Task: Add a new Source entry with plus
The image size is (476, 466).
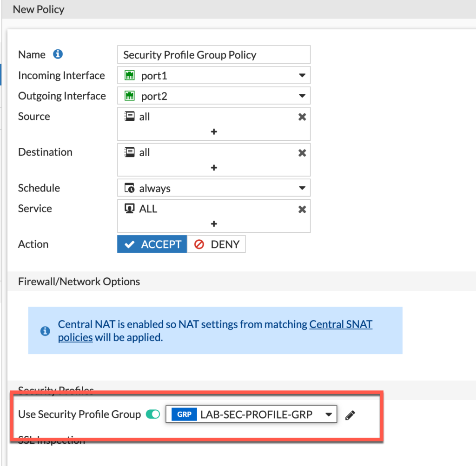Action: tap(214, 131)
